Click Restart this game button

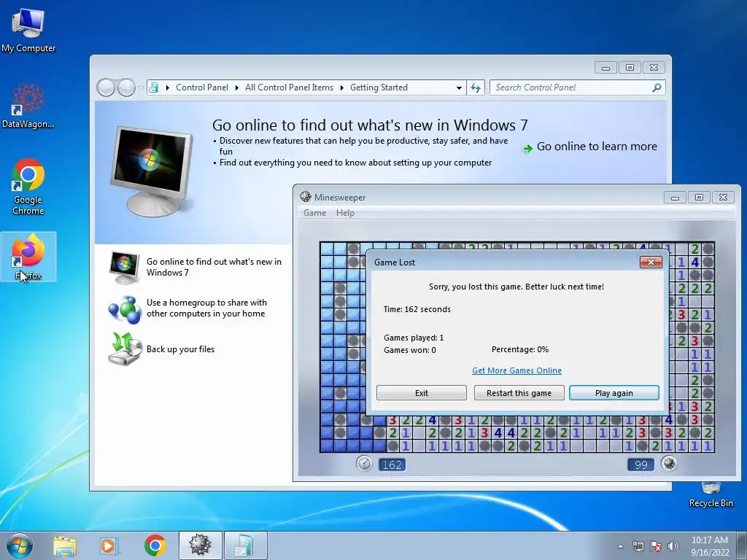[x=519, y=393]
